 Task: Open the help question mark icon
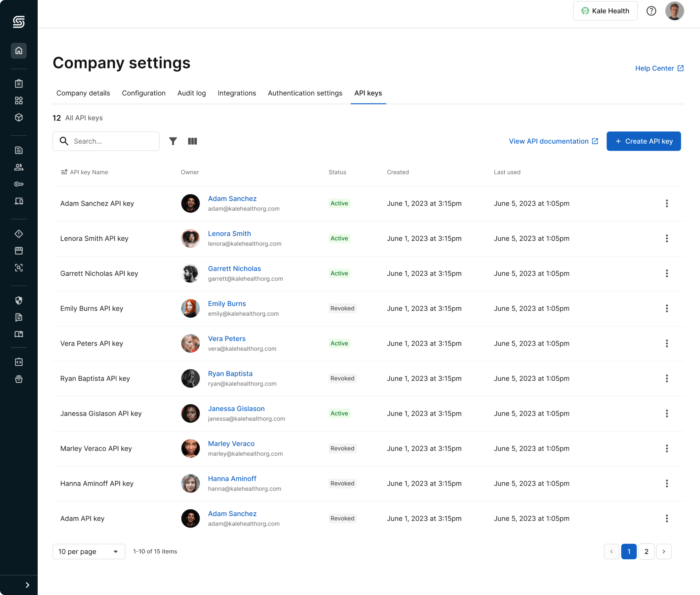pyautogui.click(x=651, y=11)
